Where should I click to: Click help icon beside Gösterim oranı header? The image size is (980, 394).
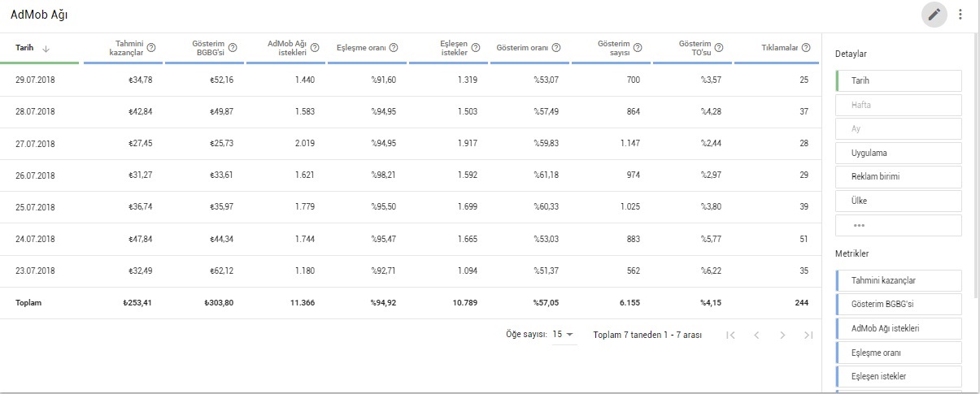coord(555,48)
